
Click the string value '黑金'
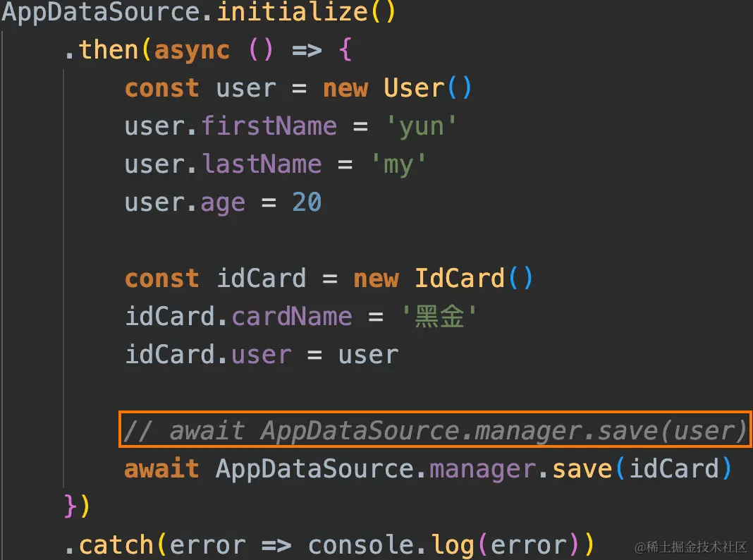click(439, 317)
